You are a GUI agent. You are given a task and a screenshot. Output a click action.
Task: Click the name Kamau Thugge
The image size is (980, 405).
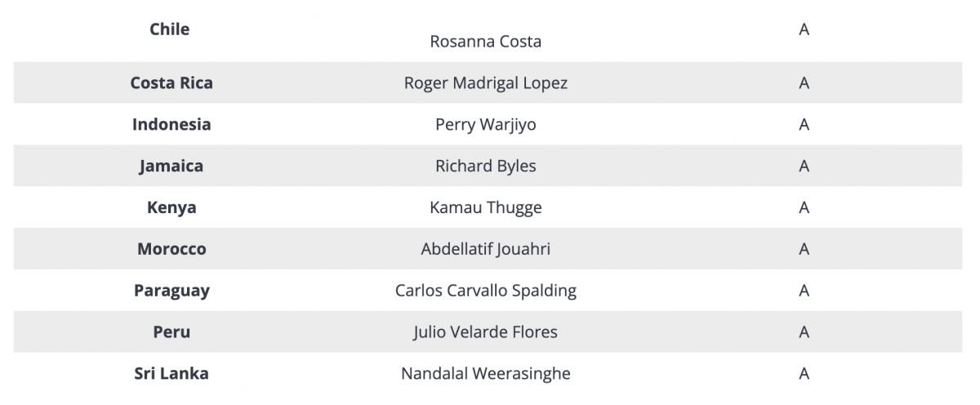(x=486, y=208)
